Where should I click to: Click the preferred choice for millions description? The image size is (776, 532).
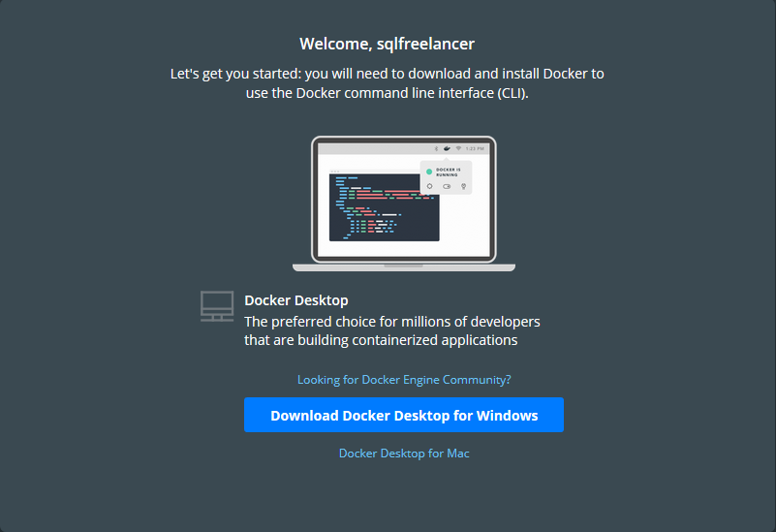(392, 330)
